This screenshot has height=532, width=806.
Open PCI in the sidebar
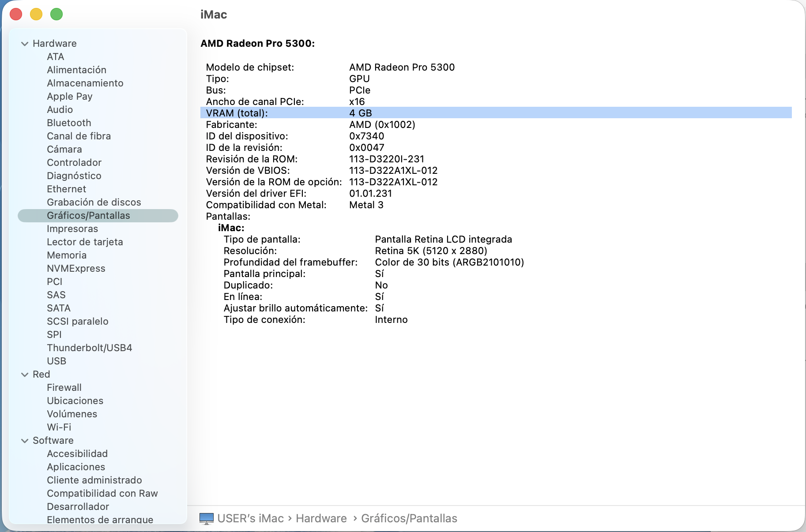pyautogui.click(x=55, y=282)
